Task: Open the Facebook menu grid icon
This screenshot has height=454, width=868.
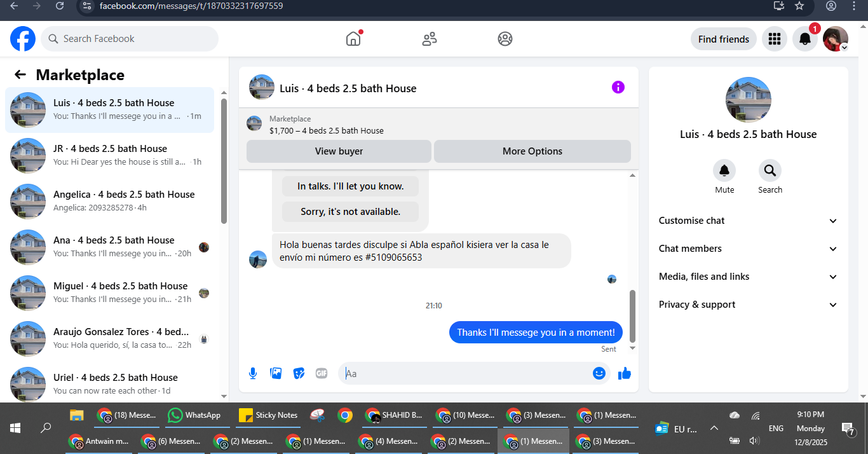Action: pyautogui.click(x=774, y=39)
